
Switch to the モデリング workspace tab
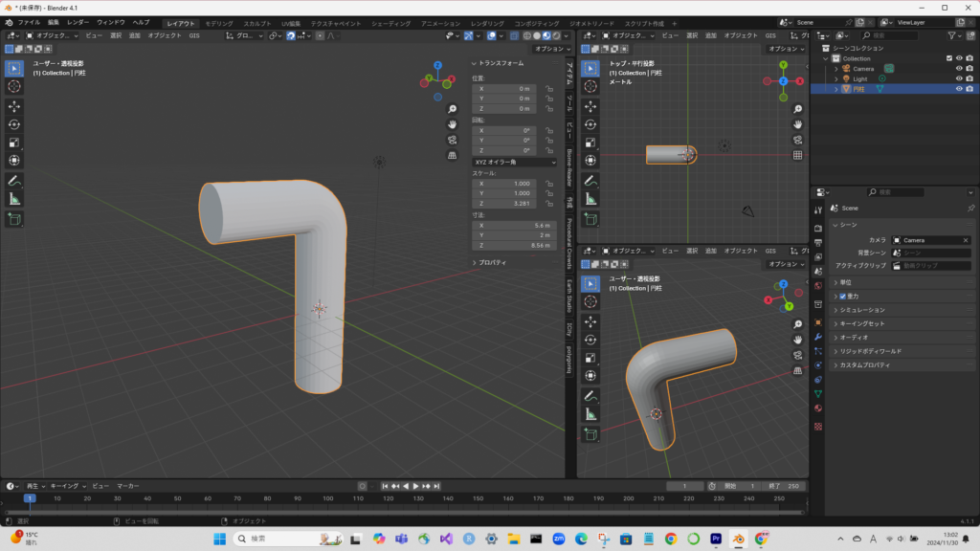219,23
